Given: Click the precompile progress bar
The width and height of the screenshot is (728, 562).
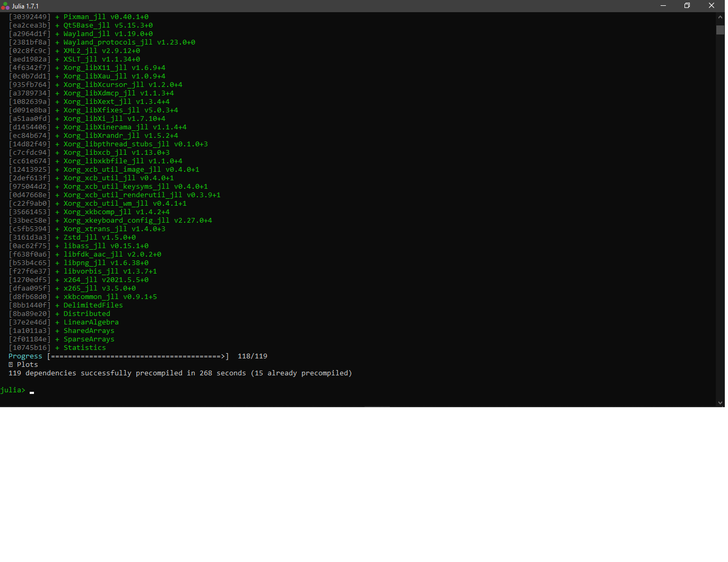Looking at the screenshot, I should 138,356.
